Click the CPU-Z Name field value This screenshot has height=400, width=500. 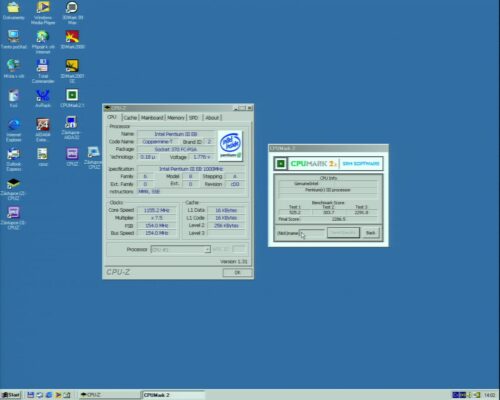pyautogui.click(x=176, y=134)
